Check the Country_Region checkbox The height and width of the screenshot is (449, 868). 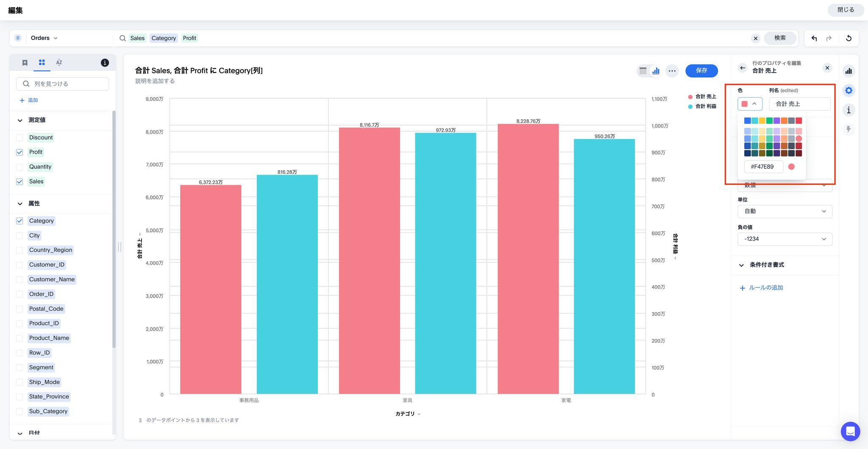tap(19, 250)
